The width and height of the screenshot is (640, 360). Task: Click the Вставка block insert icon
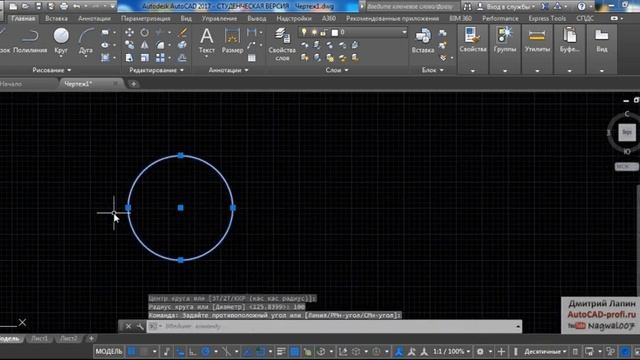[423, 41]
